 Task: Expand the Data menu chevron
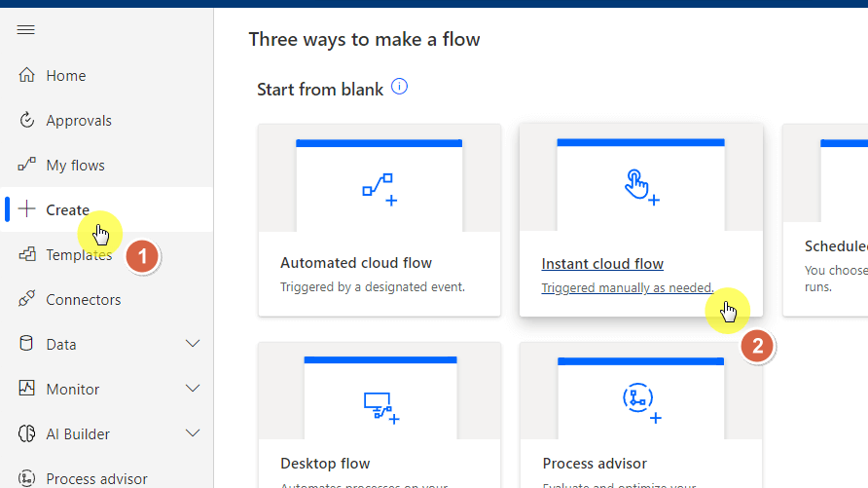pyautogui.click(x=193, y=344)
